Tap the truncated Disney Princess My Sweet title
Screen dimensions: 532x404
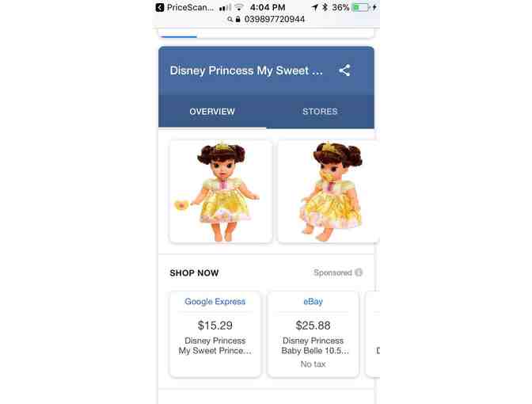[x=246, y=71]
